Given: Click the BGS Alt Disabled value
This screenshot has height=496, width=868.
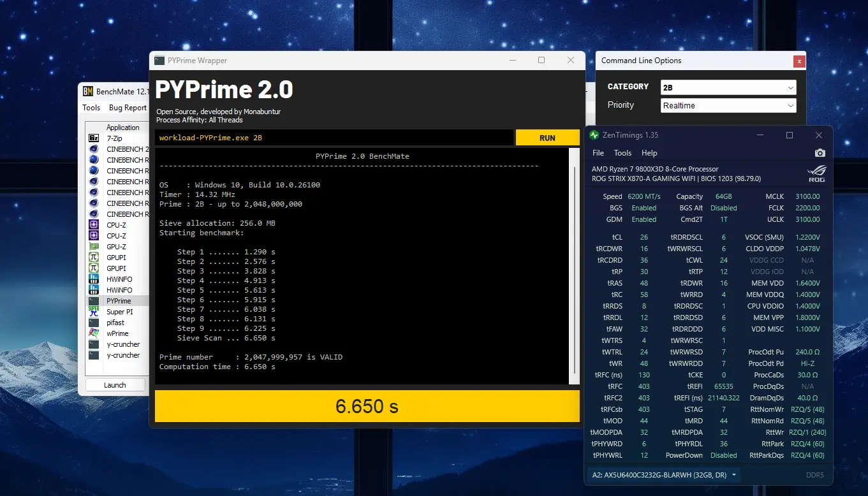Looking at the screenshot, I should pyautogui.click(x=723, y=208).
